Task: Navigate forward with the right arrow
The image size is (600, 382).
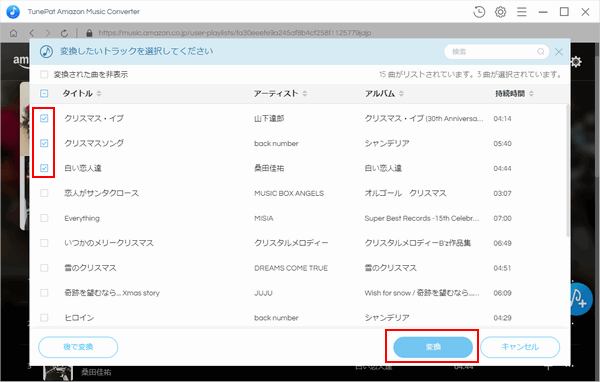Action: [48, 33]
